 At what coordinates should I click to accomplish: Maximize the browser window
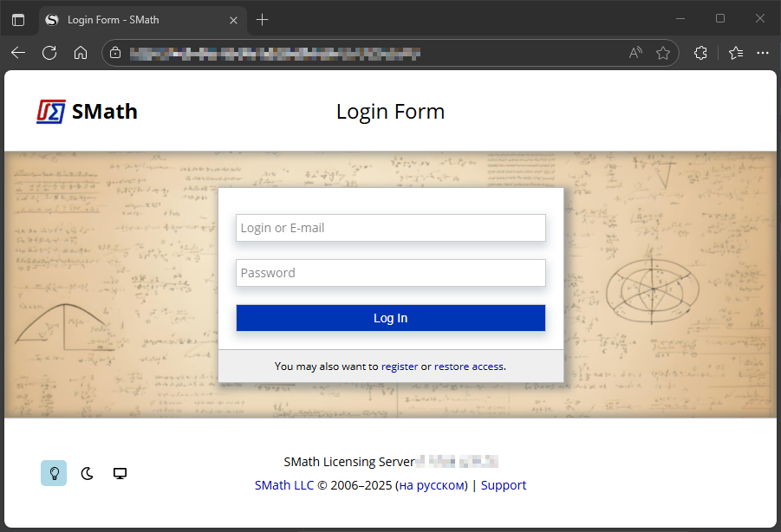point(720,19)
